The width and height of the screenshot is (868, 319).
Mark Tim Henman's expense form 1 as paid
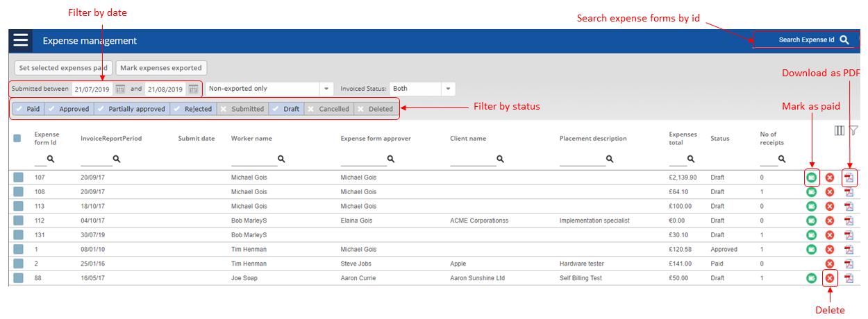811,250
